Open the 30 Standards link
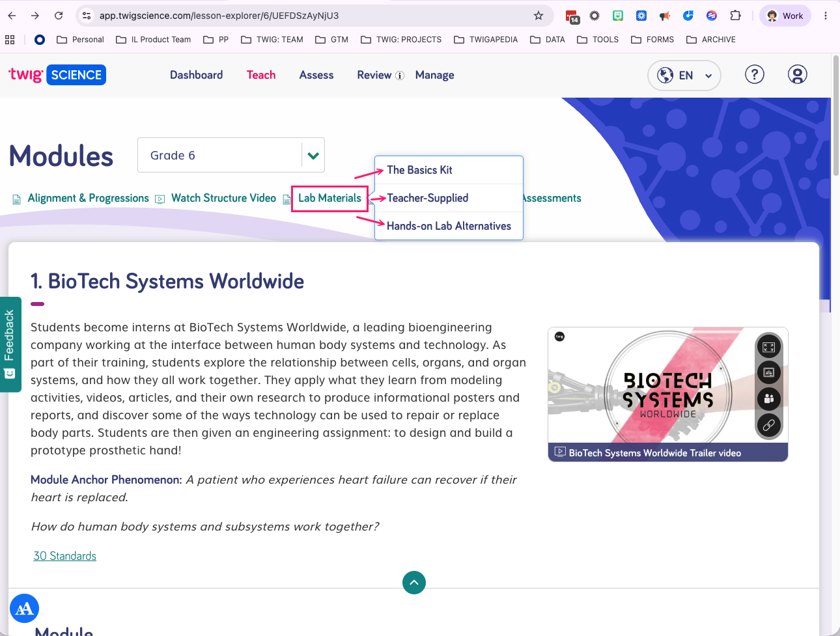This screenshot has height=636, width=840. tap(64, 556)
